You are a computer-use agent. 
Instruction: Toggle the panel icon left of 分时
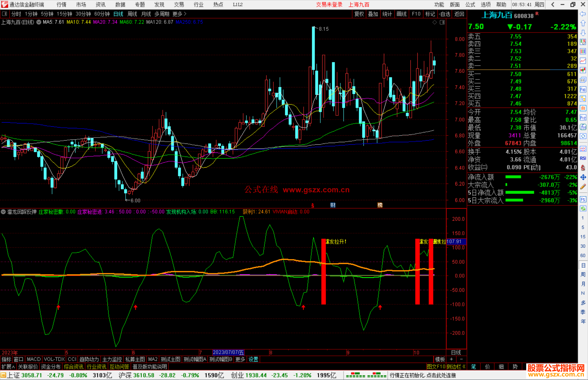tap(5, 14)
